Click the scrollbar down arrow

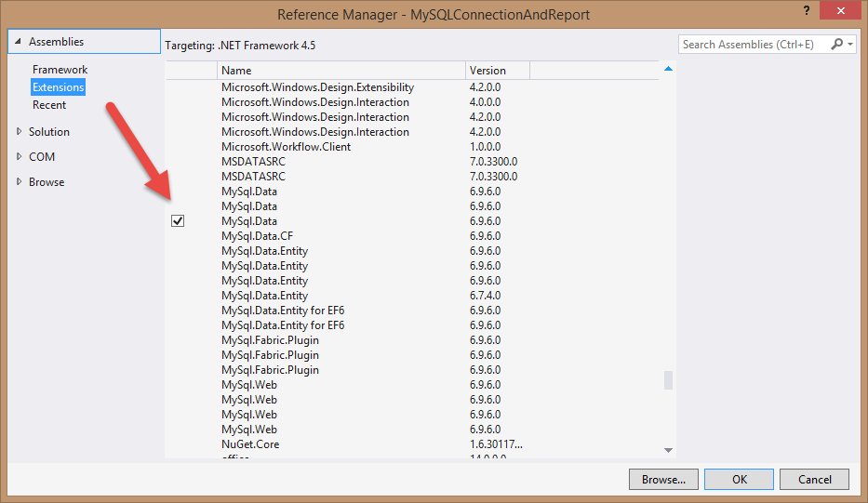pos(668,450)
